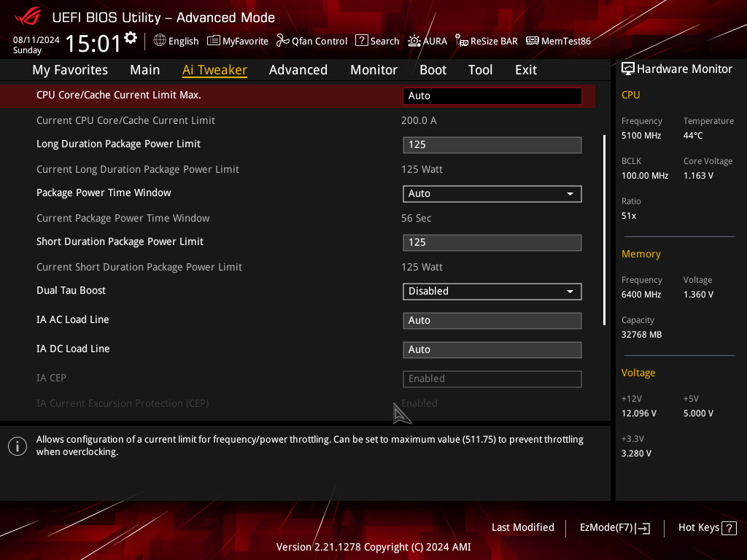Image resolution: width=747 pixels, height=560 pixels.
Task: Click the 15:01 clock display
Action: click(x=93, y=43)
